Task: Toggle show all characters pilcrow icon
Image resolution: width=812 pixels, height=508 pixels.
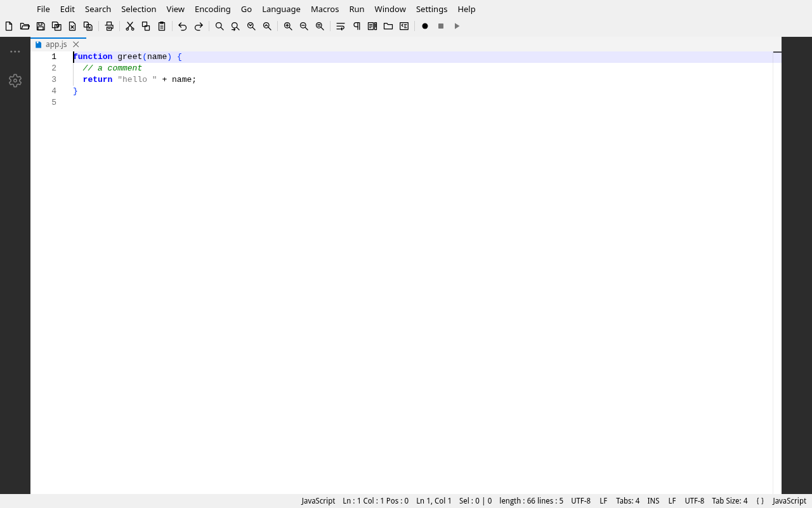Action: tap(357, 26)
